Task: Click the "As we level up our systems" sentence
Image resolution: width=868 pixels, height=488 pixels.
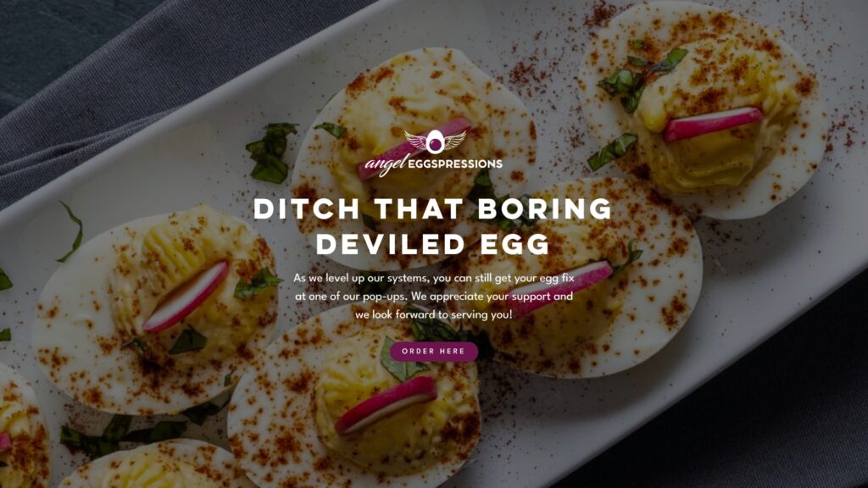Action: 361,278
